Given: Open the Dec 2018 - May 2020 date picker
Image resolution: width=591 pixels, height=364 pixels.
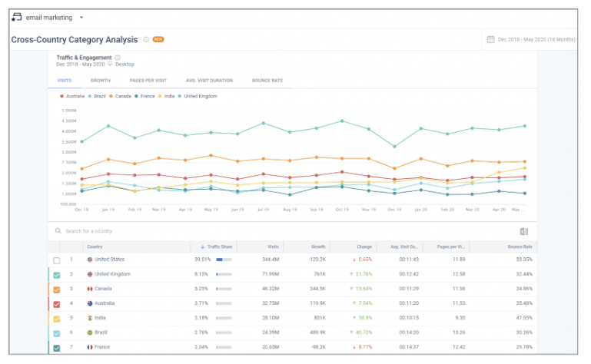Looking at the screenshot, I should (534, 39).
